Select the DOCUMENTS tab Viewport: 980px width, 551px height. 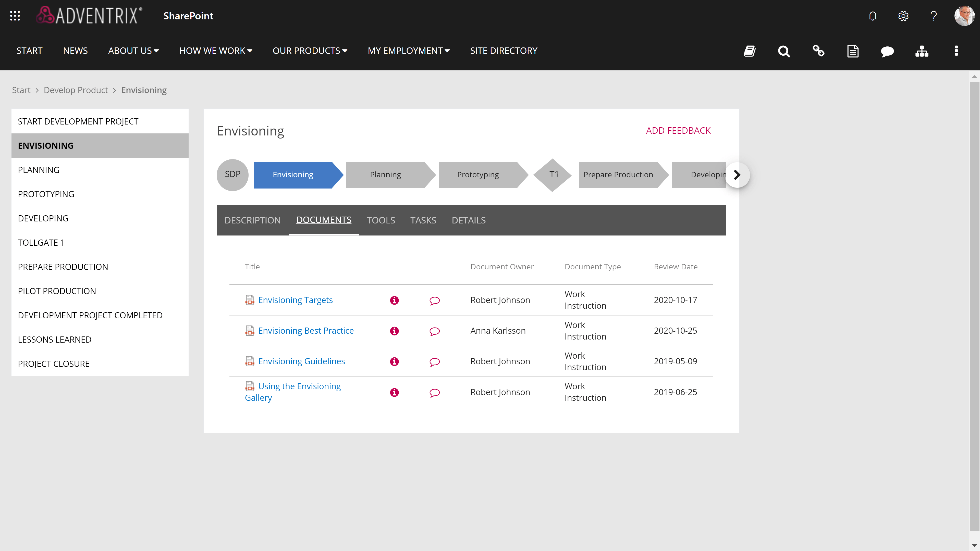click(x=324, y=220)
